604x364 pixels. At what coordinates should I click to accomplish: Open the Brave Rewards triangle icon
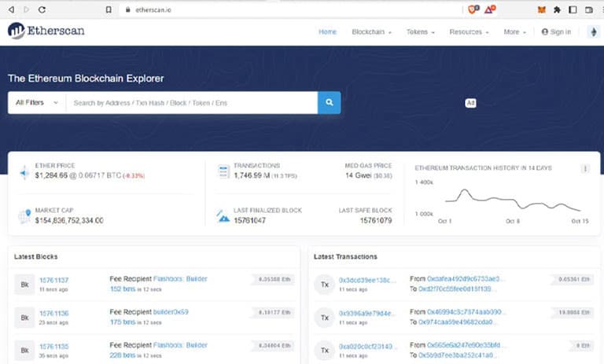[490, 9]
